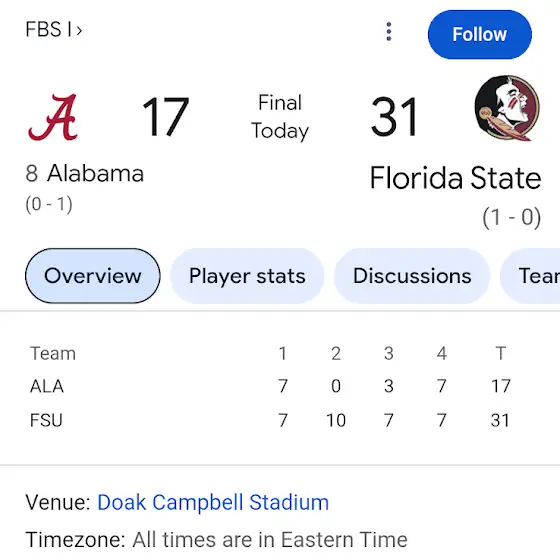
Task: Click the Florida State Seminoles logo
Action: point(507,108)
